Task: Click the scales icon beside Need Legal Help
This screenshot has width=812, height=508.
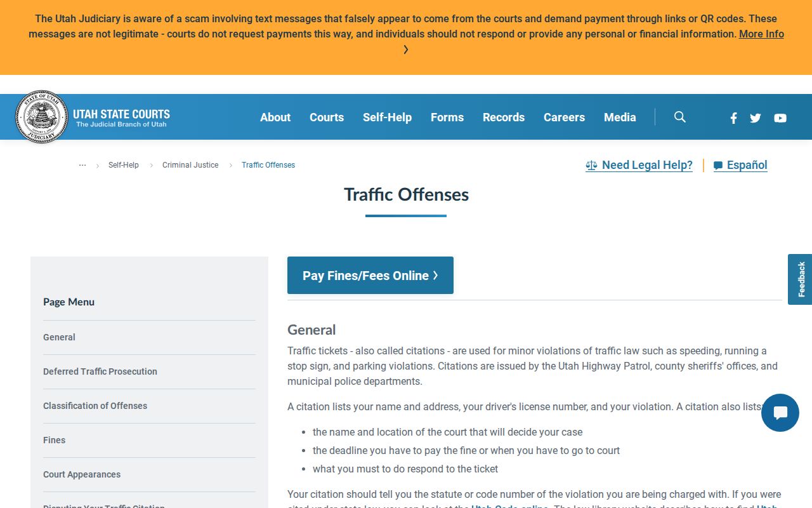Action: pyautogui.click(x=591, y=165)
